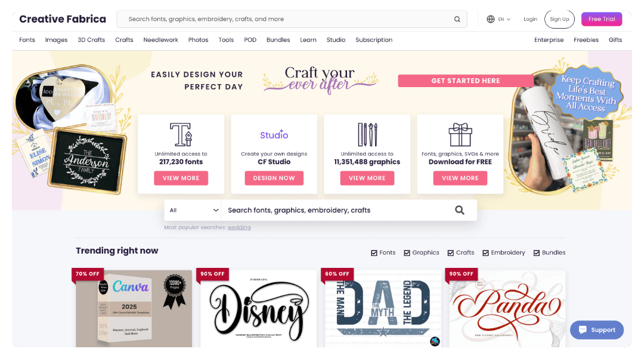
Task: Click the gift box freebies icon
Action: point(460,134)
